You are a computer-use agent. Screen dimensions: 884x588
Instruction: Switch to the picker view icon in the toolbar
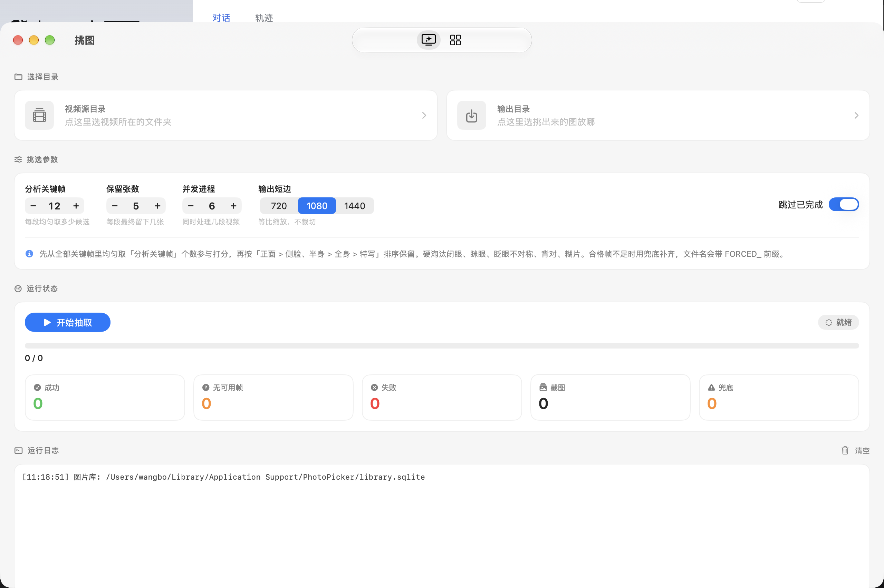pos(429,40)
